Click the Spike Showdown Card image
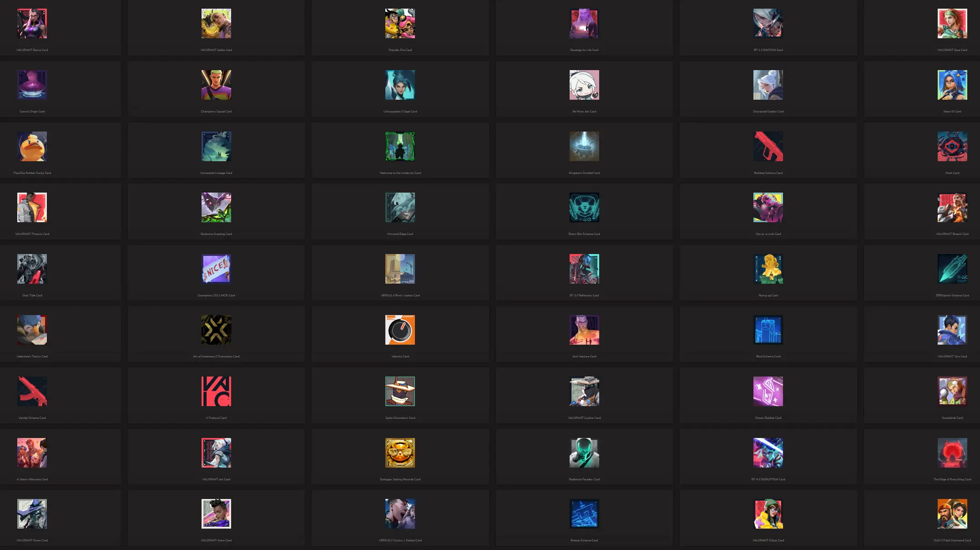 [400, 391]
